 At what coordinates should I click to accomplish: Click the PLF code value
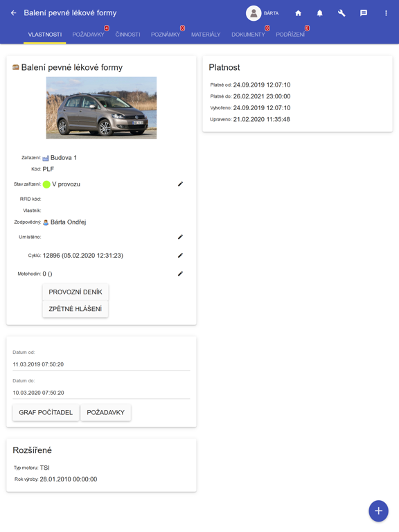click(x=48, y=169)
